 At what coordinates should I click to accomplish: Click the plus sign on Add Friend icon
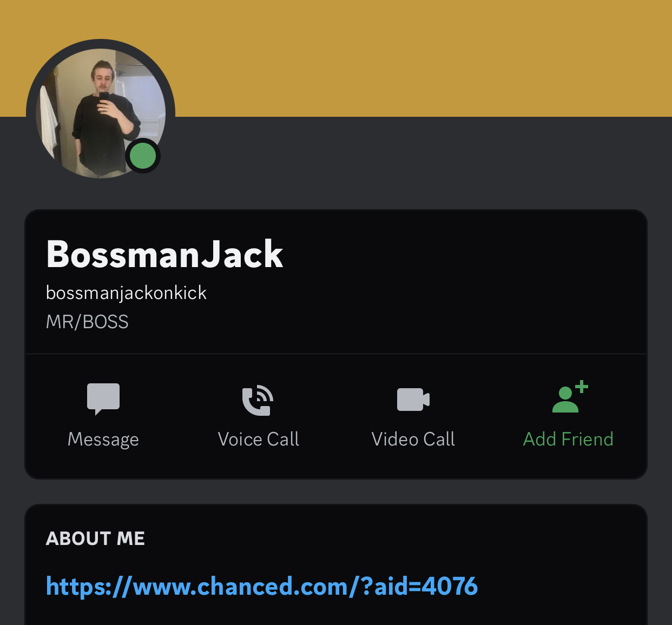coord(582,387)
